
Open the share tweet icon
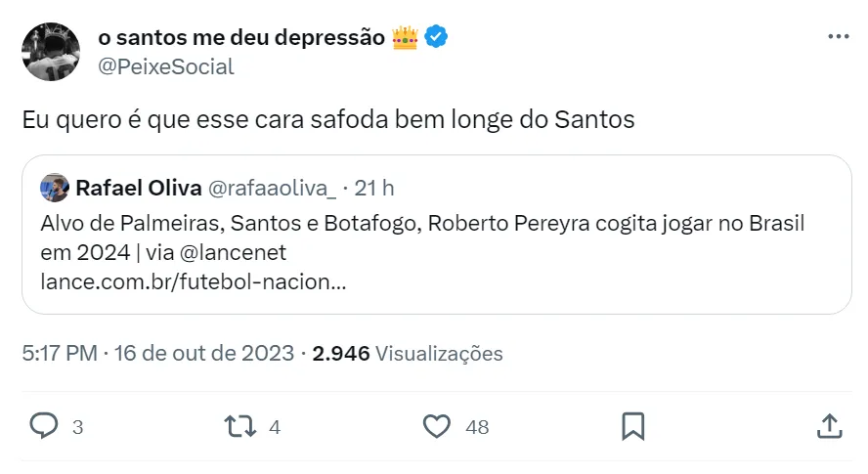(828, 426)
